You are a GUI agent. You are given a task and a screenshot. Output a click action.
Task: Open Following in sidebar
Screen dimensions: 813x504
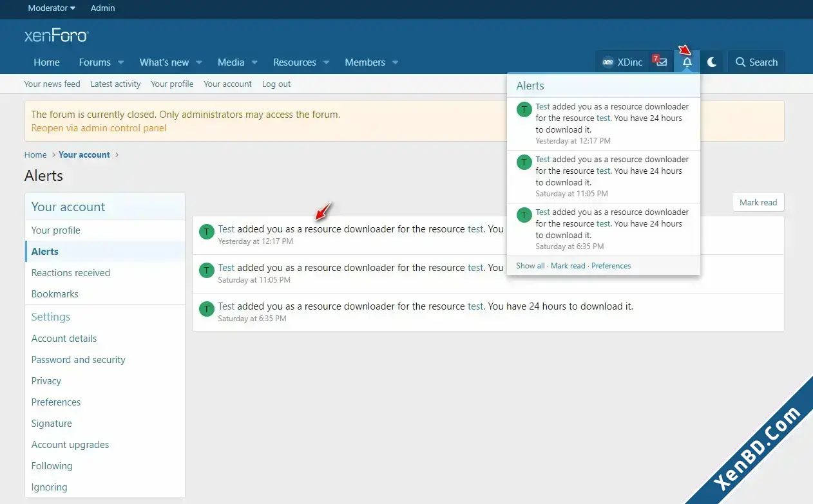click(104, 466)
